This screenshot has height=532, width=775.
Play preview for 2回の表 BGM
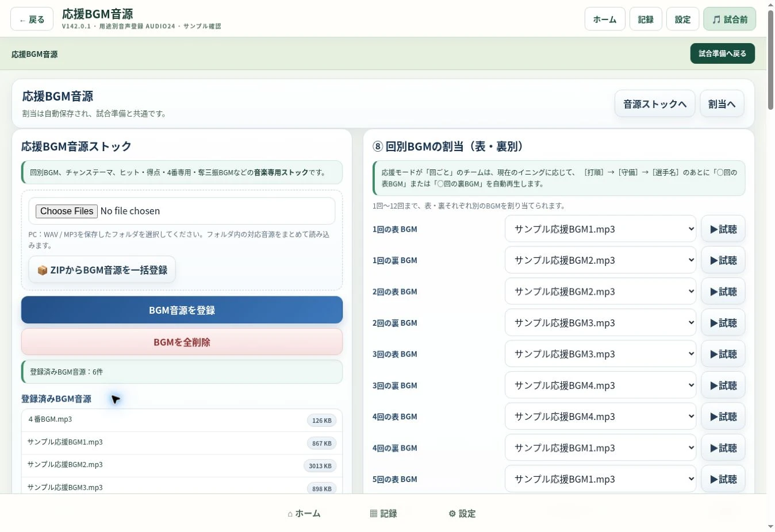coord(723,292)
